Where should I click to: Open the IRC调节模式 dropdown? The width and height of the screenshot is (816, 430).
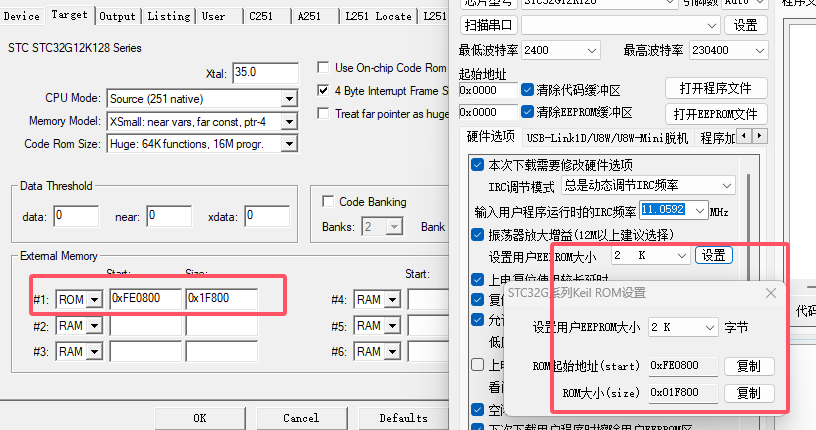pos(648,185)
